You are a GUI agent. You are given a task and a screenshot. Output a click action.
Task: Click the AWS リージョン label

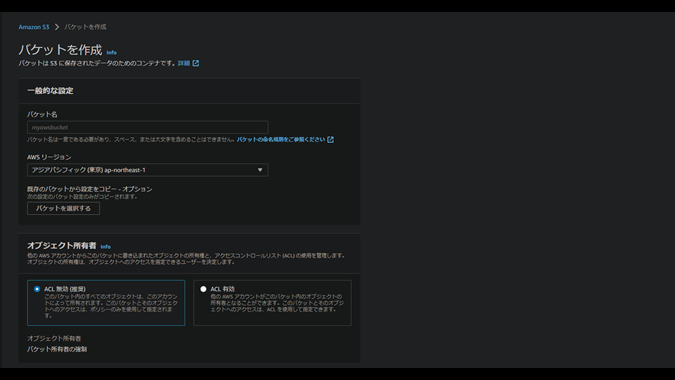[49, 157]
